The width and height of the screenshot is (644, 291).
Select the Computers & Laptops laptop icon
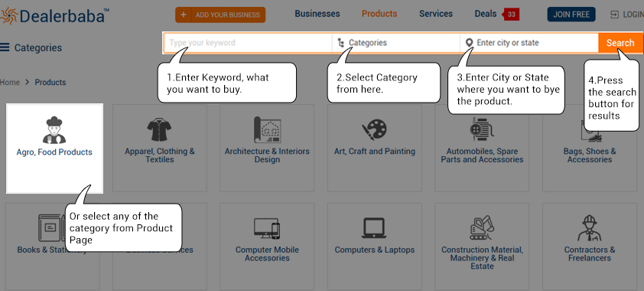(x=374, y=228)
